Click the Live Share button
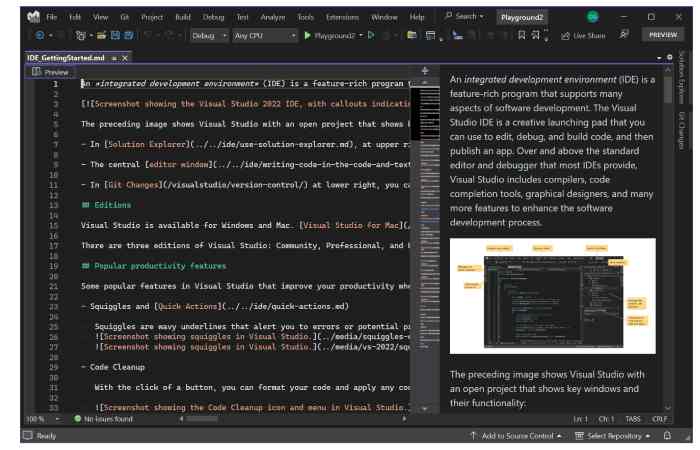Screen dimensions: 700x450 tap(583, 36)
